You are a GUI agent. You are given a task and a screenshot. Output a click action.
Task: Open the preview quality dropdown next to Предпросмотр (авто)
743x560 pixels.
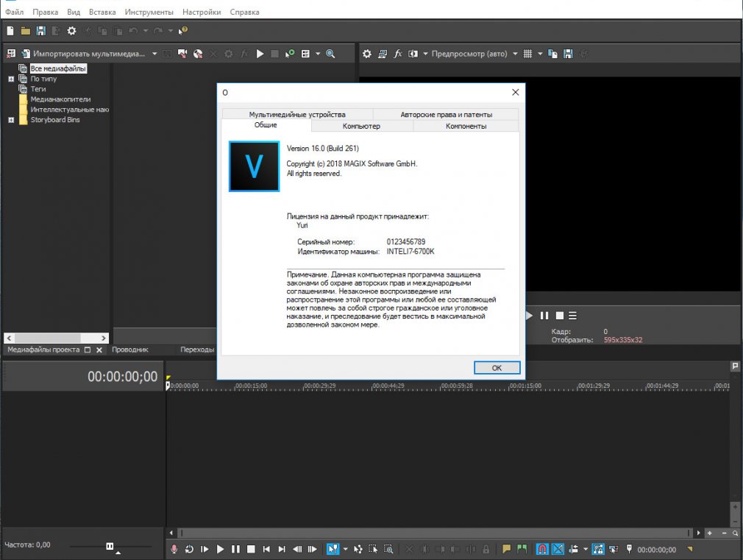(515, 54)
